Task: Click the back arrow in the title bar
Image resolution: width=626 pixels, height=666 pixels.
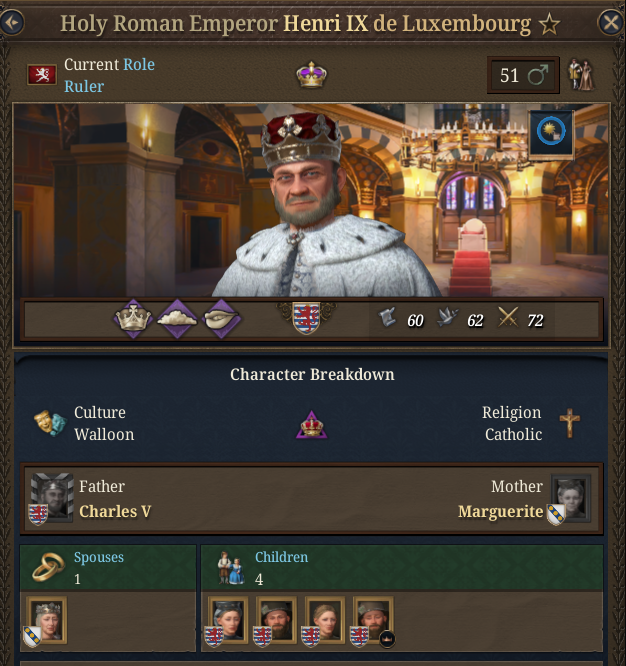Action: pyautogui.click(x=11, y=22)
